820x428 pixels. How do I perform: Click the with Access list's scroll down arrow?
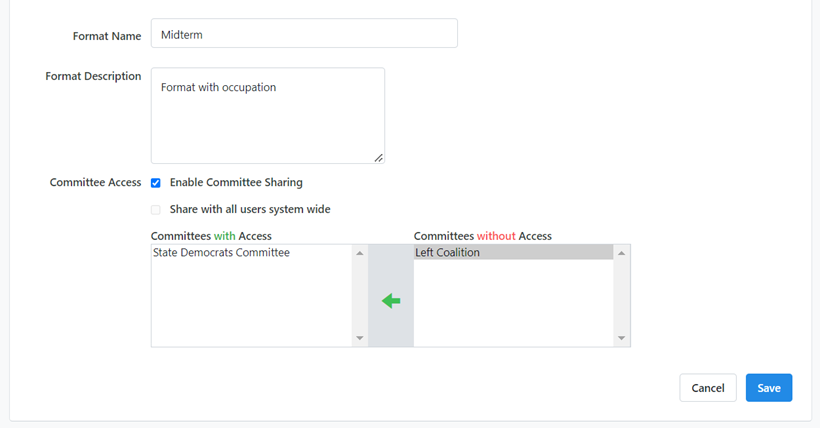pos(360,338)
